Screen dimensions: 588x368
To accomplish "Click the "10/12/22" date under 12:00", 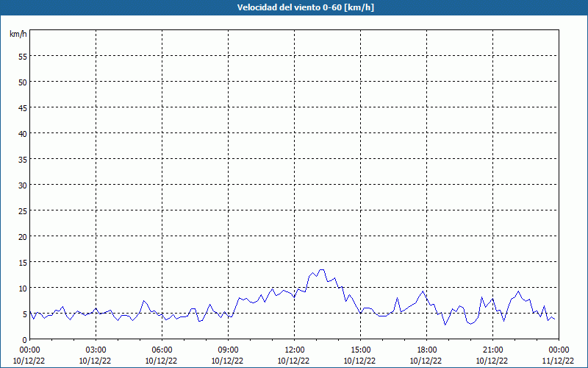I will click(293, 361).
